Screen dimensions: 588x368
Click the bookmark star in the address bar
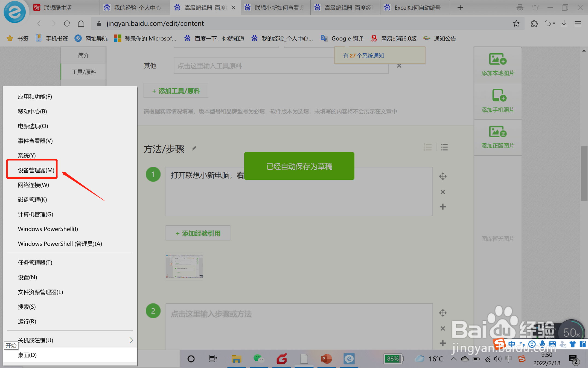tap(516, 24)
